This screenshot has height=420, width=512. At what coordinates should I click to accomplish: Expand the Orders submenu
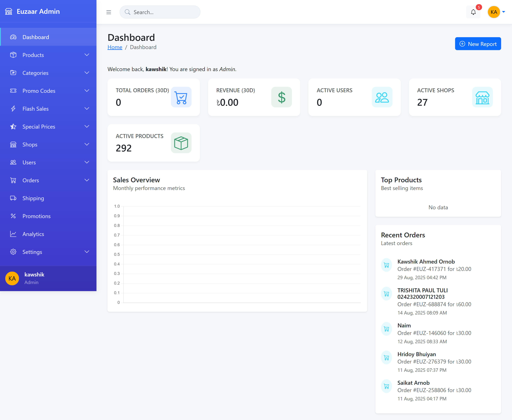click(87, 180)
